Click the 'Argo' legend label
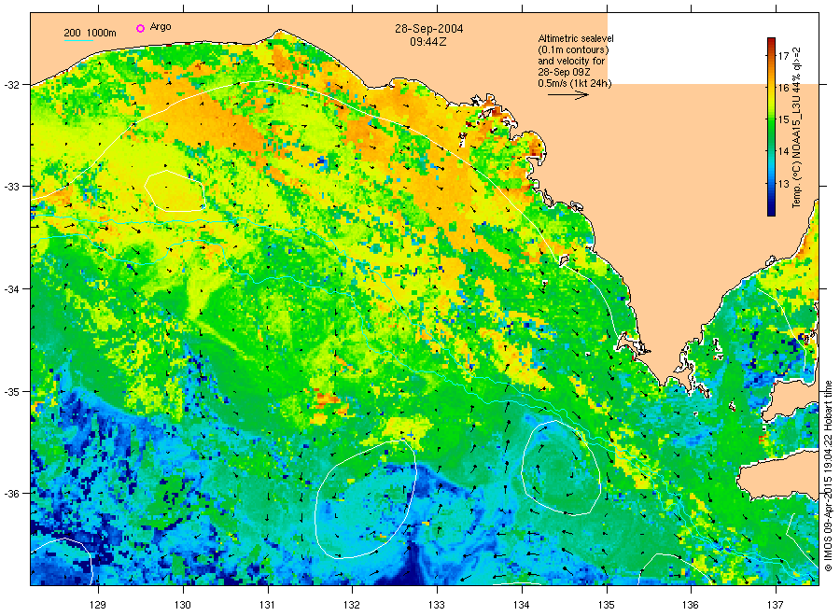The image size is (840, 616). tap(161, 27)
